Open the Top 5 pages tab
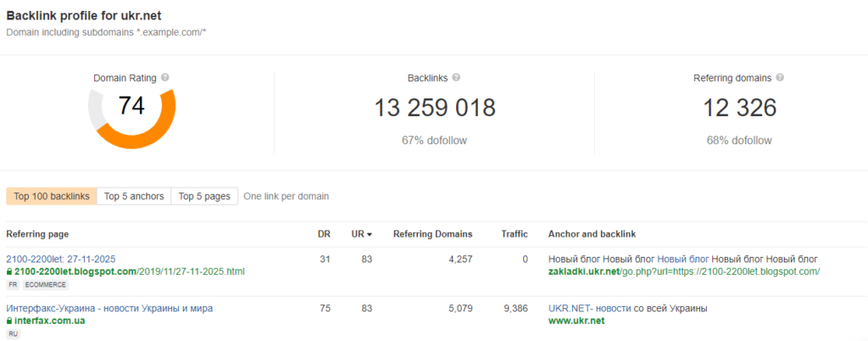This screenshot has height=341, width=868. coord(204,196)
